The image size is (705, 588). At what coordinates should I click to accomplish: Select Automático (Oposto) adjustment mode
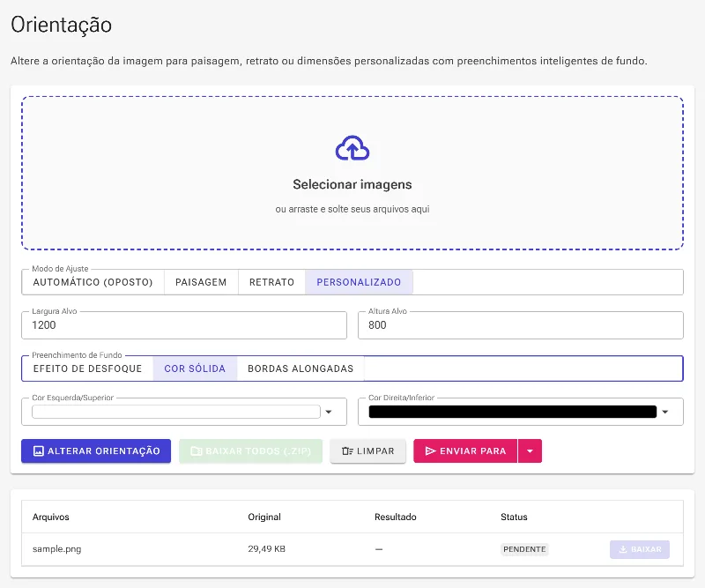tap(93, 282)
